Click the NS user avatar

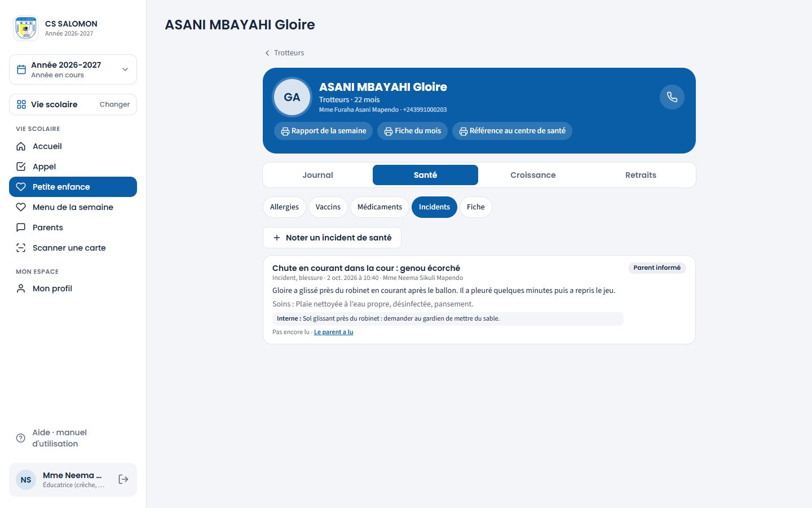[26, 480]
